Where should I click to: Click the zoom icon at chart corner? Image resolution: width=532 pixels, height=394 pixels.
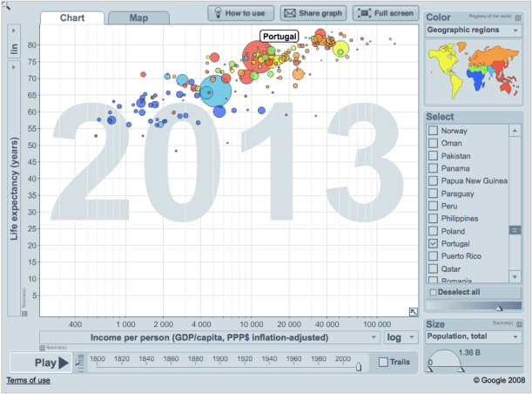click(414, 312)
